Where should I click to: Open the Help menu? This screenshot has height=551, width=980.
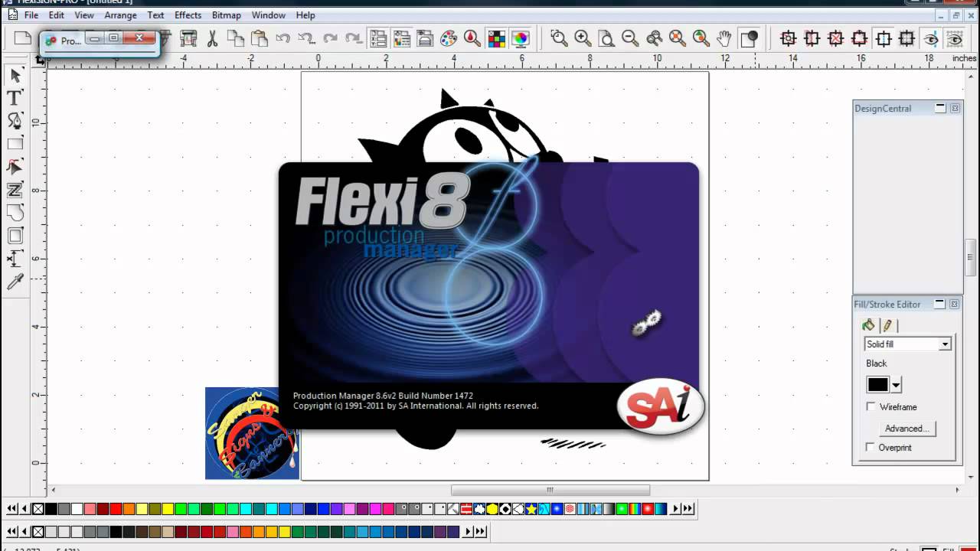click(x=305, y=15)
